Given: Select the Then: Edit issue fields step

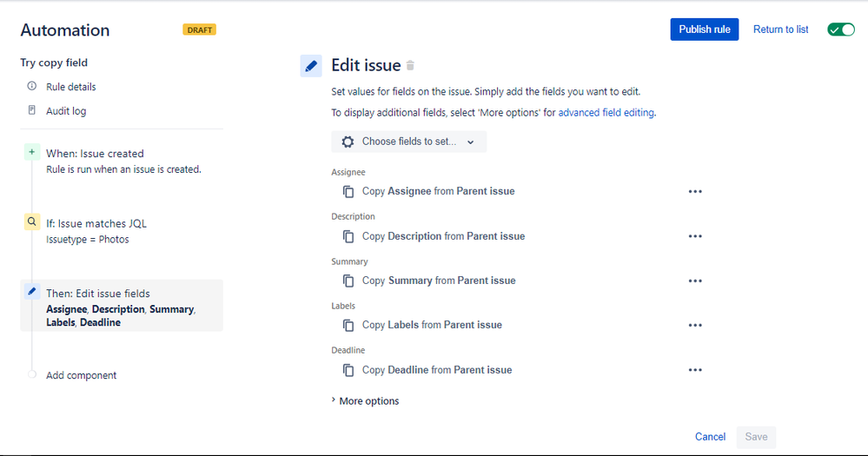Looking at the screenshot, I should coord(122,306).
